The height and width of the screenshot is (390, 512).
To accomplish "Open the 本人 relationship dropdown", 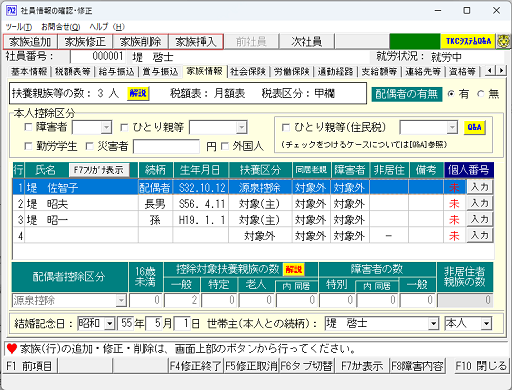I will [x=486, y=323].
